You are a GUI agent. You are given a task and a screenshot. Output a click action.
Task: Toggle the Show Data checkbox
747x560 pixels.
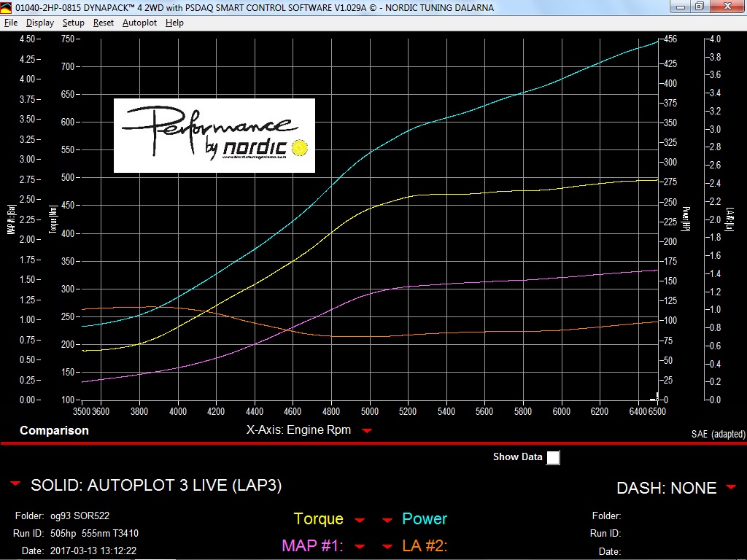(x=554, y=457)
